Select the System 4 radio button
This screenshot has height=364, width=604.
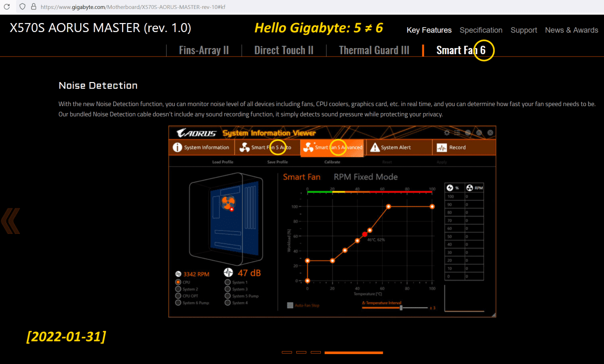tap(228, 303)
